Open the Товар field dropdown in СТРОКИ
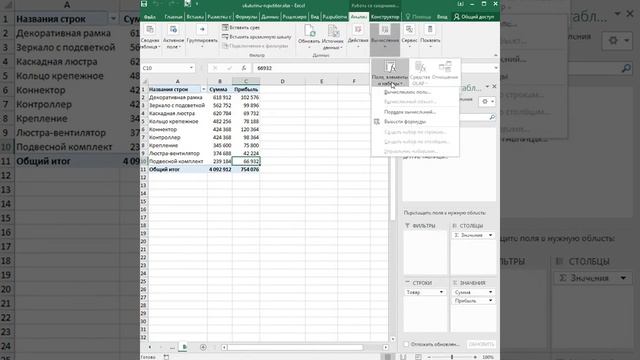The height and width of the screenshot is (360, 640). coord(441,292)
